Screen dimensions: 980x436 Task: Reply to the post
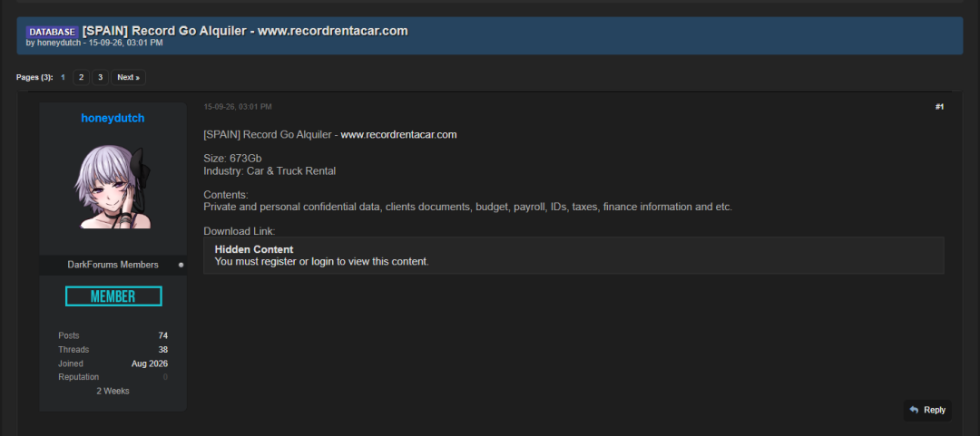tap(927, 410)
